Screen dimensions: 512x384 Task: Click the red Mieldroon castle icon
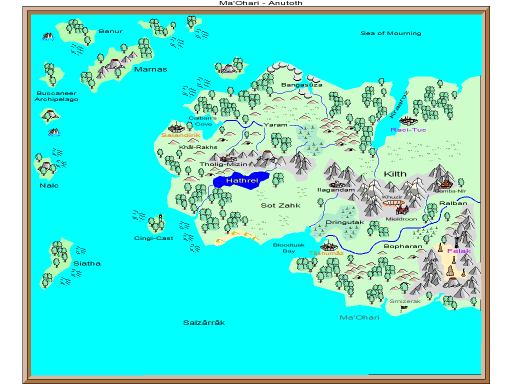point(402,210)
